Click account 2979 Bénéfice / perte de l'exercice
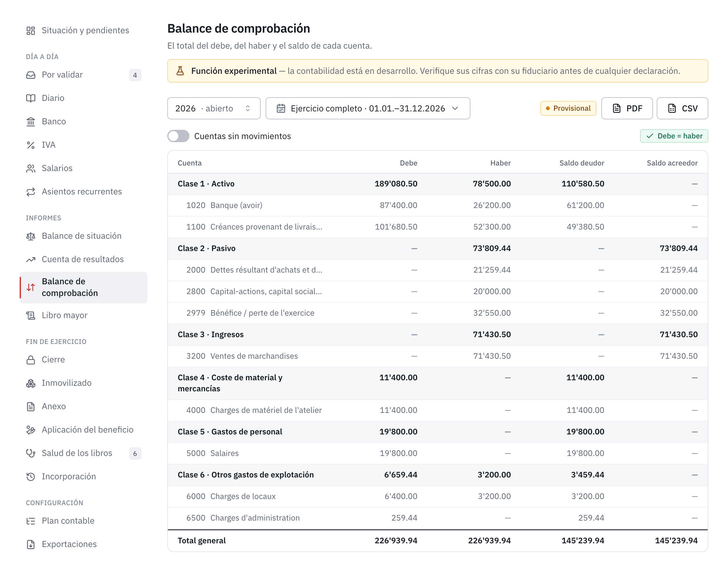 coord(437,313)
